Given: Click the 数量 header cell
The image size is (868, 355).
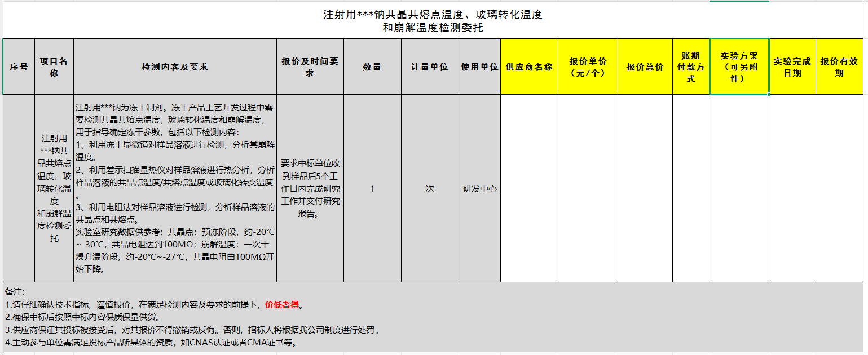Looking at the screenshot, I should pyautogui.click(x=372, y=66).
